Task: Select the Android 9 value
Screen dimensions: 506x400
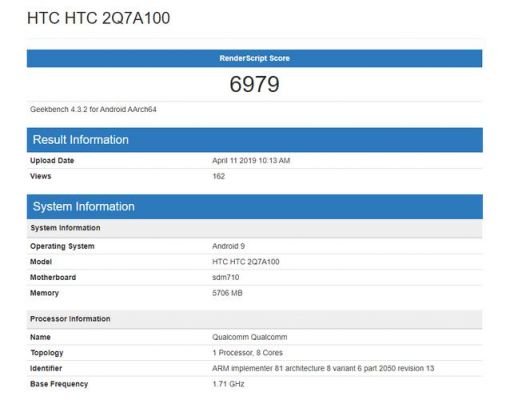Action: click(x=229, y=246)
